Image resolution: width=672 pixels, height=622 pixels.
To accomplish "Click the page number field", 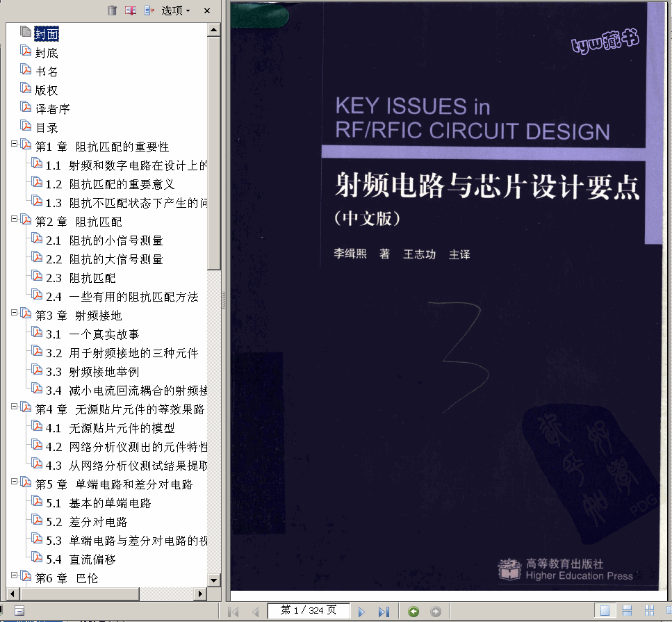I will coord(308,610).
